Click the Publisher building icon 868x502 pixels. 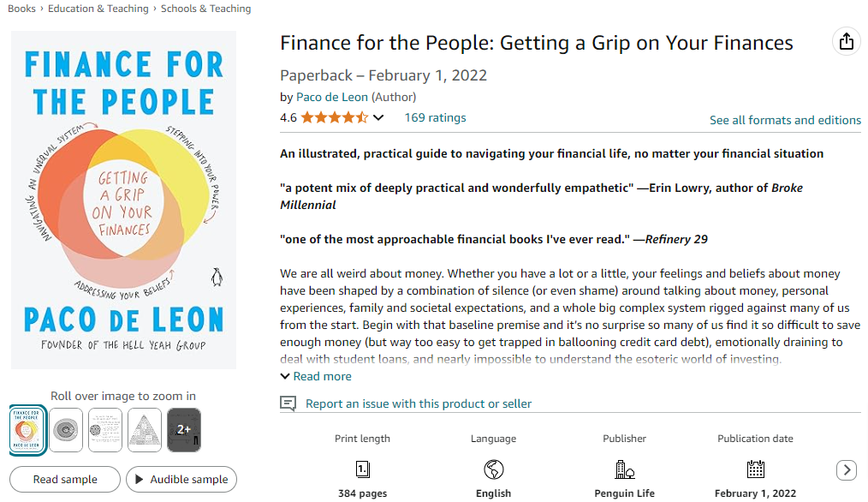(624, 469)
